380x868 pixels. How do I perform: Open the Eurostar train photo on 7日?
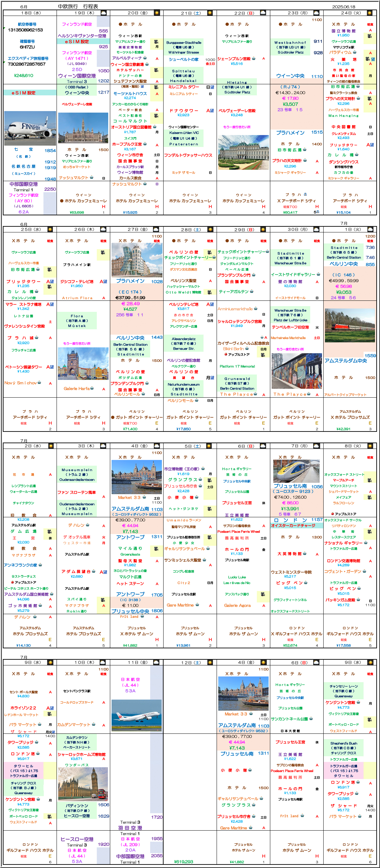296,471
